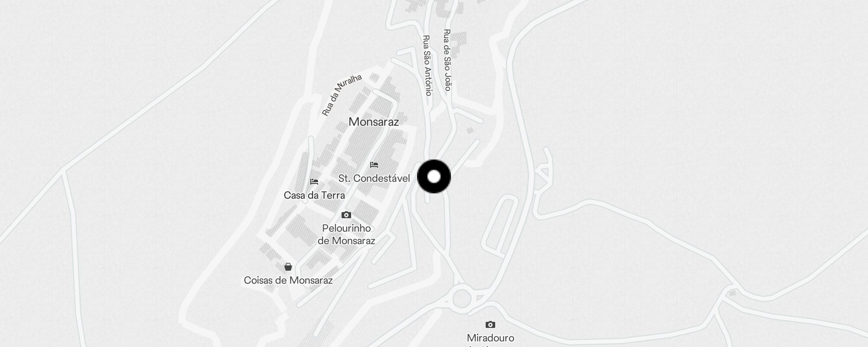Click the Pelourinho de Monsaraz label
The width and height of the screenshot is (868, 347).
point(346,234)
